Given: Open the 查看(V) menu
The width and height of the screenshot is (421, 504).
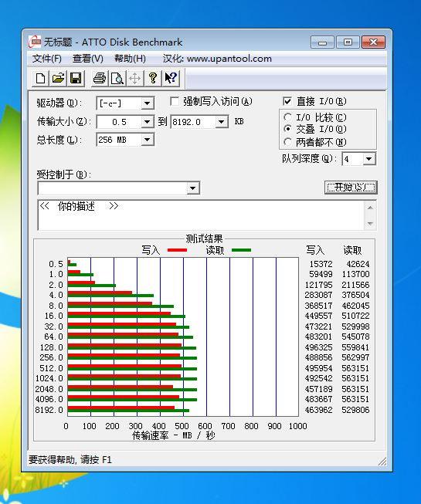Looking at the screenshot, I should tap(88, 59).
